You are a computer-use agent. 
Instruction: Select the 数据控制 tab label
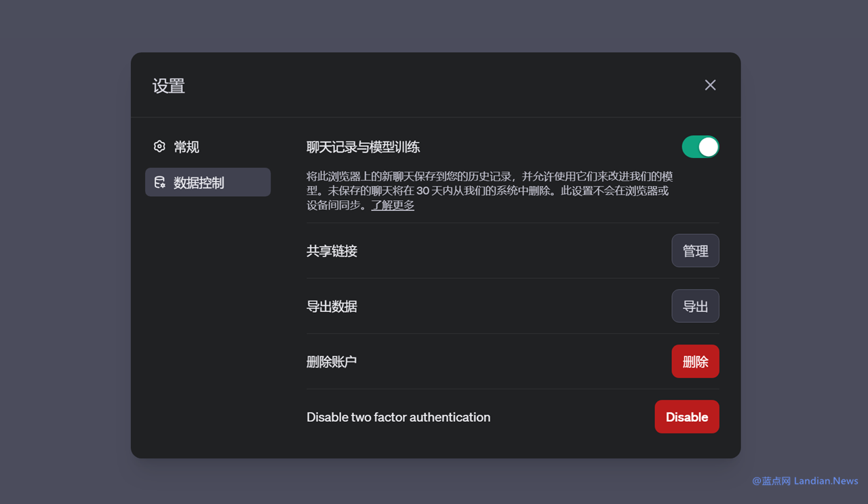click(x=199, y=182)
